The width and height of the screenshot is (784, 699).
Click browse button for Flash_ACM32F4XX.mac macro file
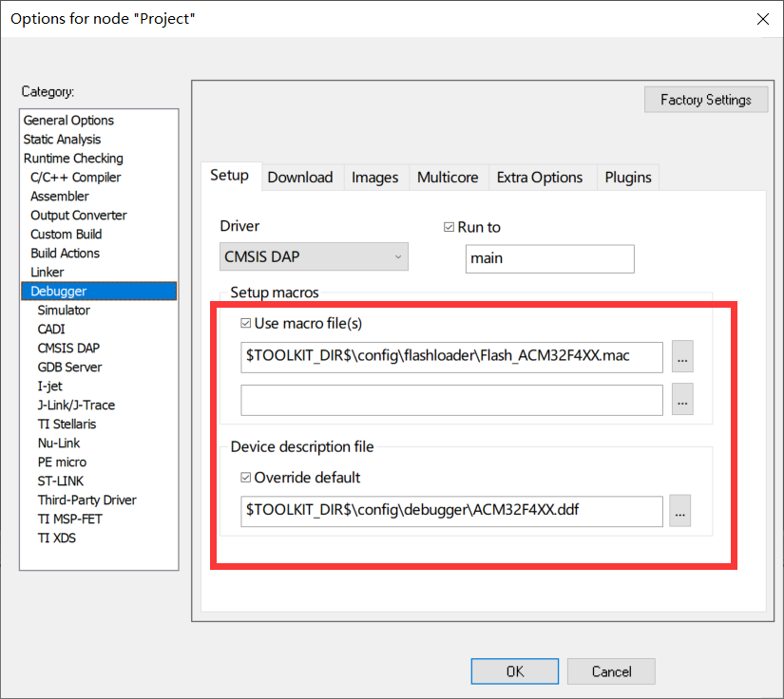pyautogui.click(x=682, y=356)
